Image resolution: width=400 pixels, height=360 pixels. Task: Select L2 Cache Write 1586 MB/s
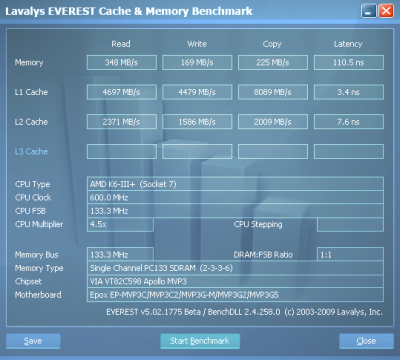(197, 122)
